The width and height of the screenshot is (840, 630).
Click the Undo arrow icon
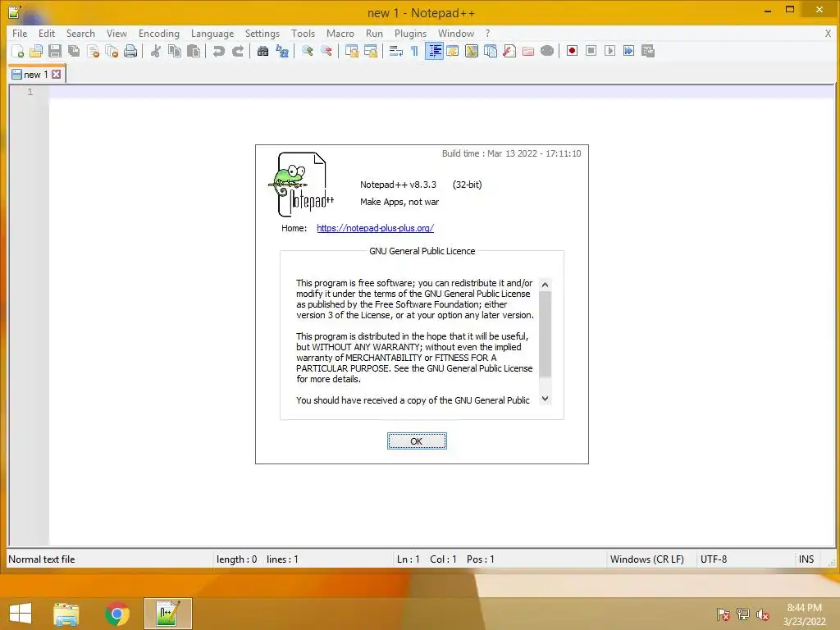point(218,52)
